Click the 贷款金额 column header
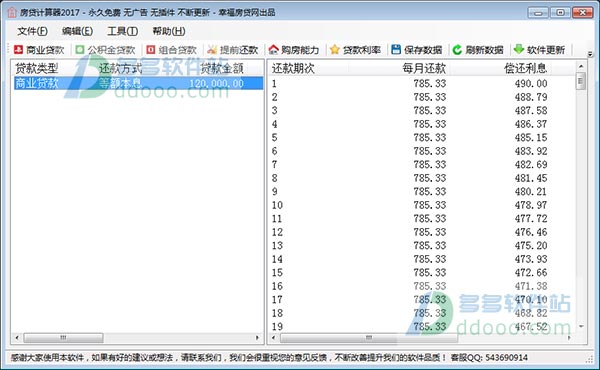The image size is (600, 370). (x=222, y=68)
